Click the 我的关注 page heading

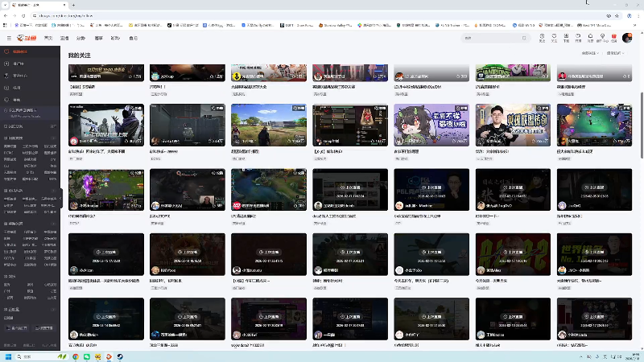pos(79,56)
